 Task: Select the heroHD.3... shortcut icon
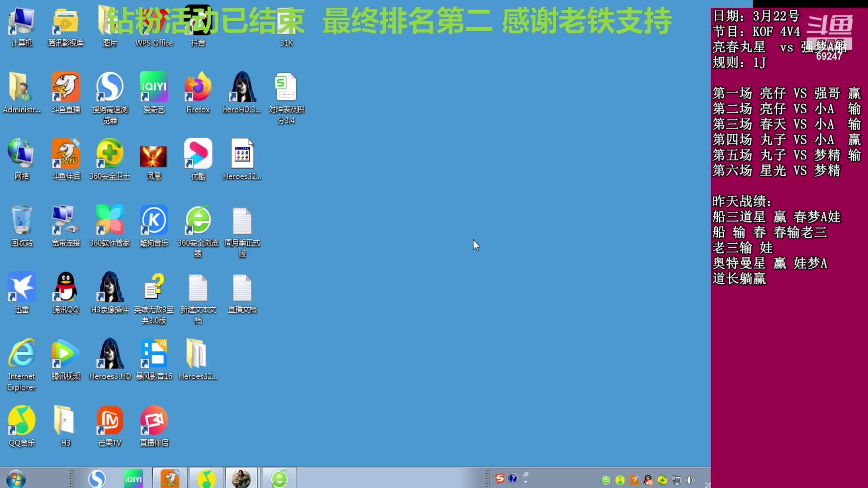[242, 93]
